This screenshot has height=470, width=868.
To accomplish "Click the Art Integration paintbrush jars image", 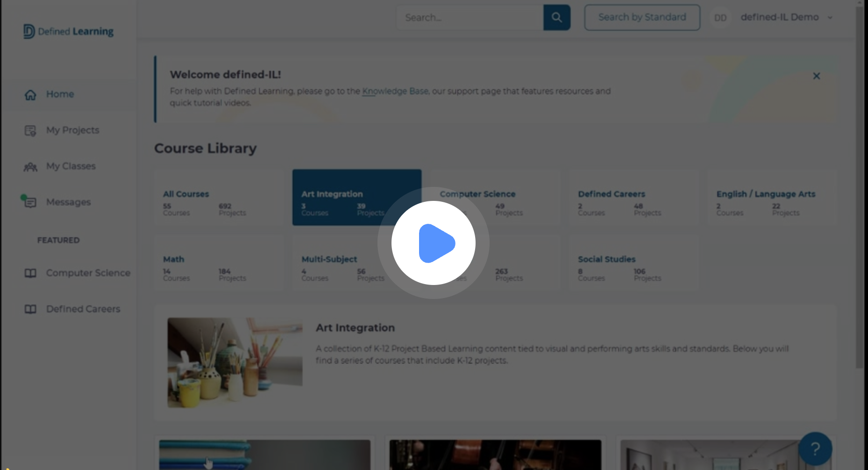I will tap(235, 363).
